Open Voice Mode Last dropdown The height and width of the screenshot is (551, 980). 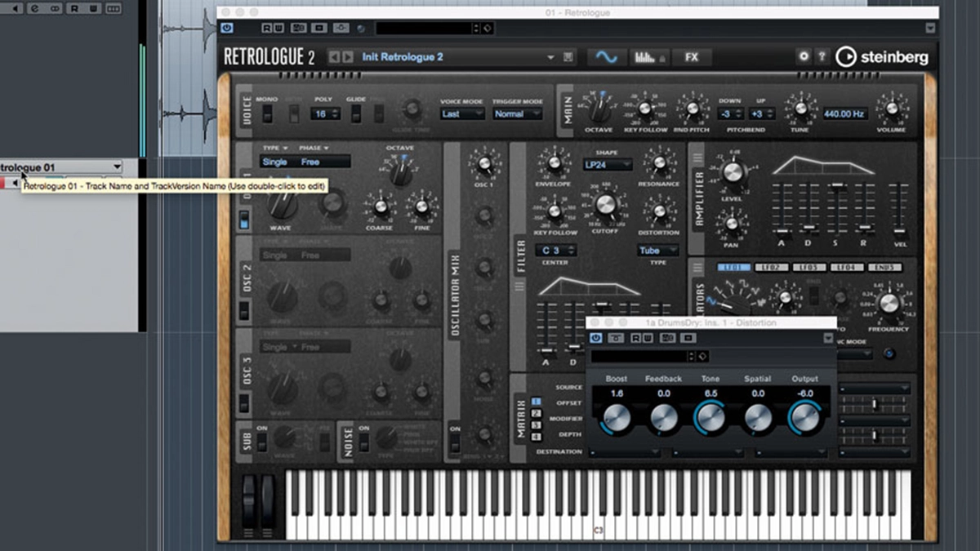[462, 114]
